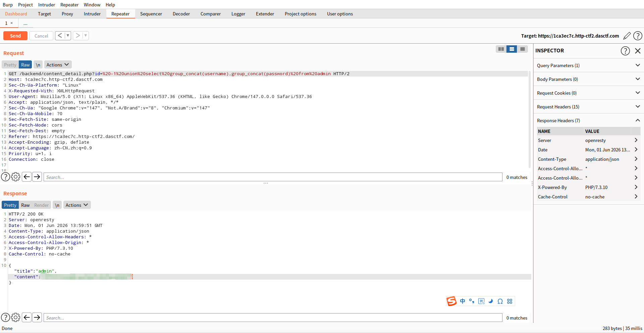
Task: Click the edit target pencil icon
Action: [x=627, y=36]
